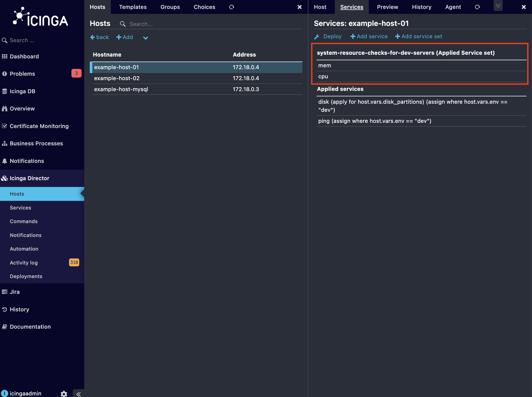This screenshot has height=397, width=532.
Task: Expand the chevron dropdown next to Add
Action: (x=146, y=38)
